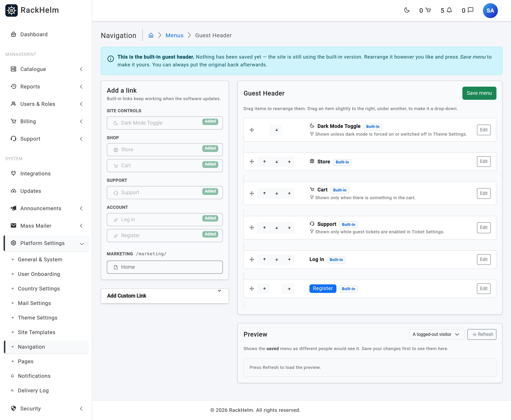
Task: Open Dashboard in the sidebar
Action: coord(46,34)
